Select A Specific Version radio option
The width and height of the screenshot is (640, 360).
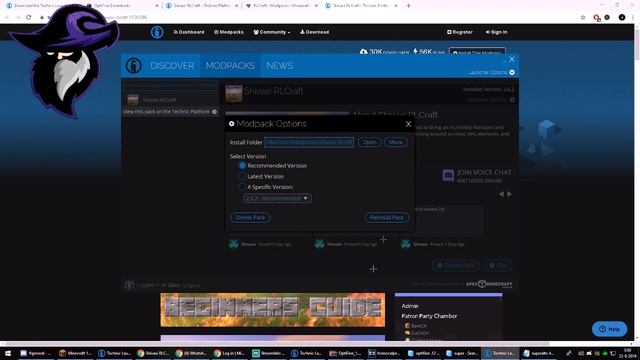tap(242, 187)
